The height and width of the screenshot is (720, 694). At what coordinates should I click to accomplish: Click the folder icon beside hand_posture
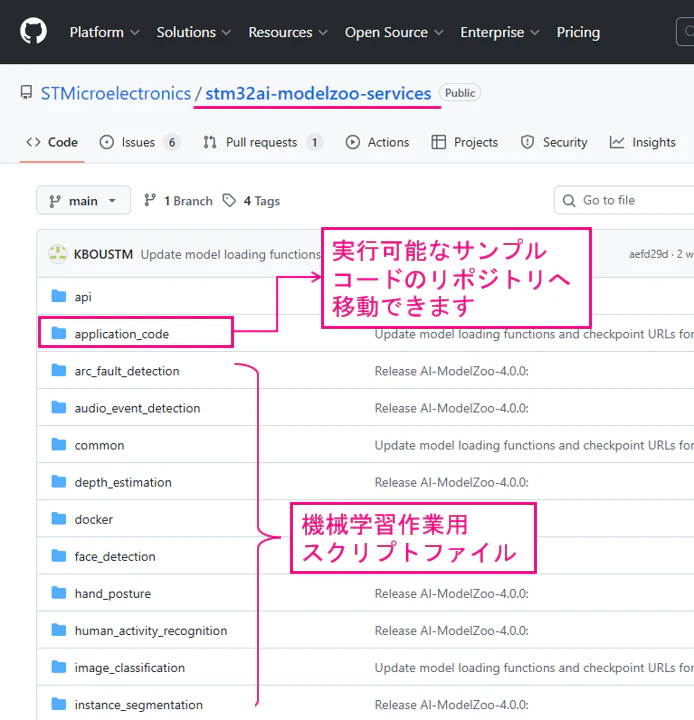click(59, 592)
